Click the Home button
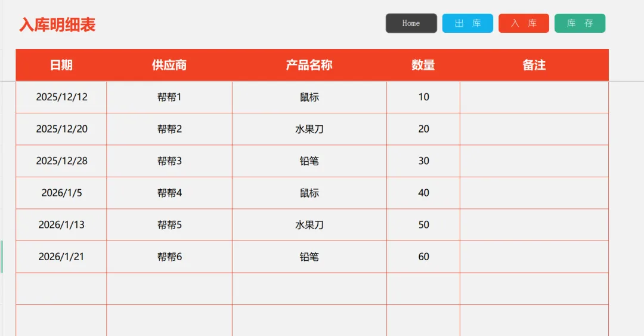 click(x=411, y=23)
